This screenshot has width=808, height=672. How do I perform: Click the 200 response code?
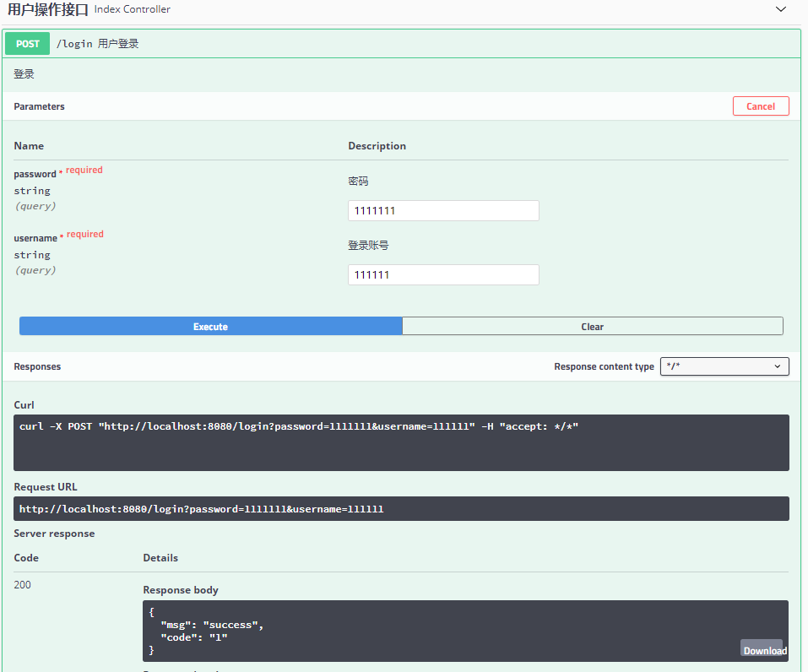pos(22,585)
